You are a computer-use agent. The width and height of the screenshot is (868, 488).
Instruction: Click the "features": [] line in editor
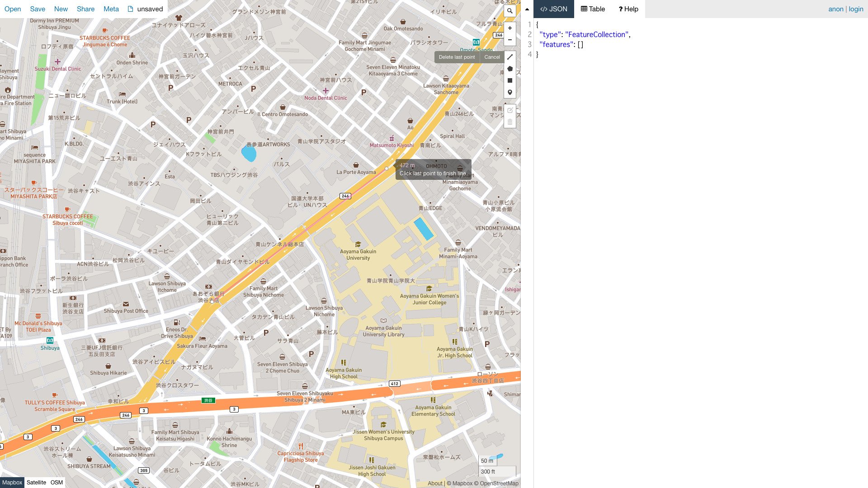pos(561,45)
